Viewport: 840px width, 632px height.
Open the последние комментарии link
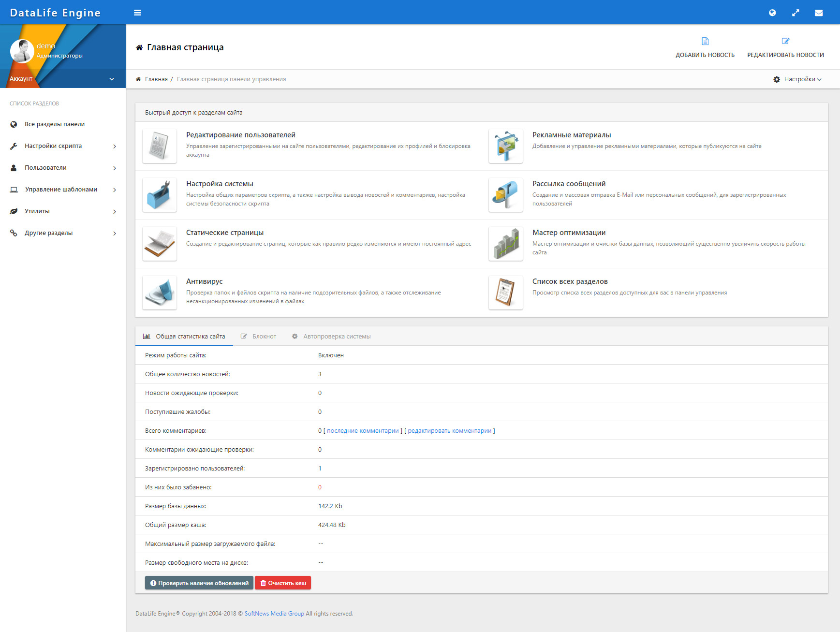[x=363, y=431]
